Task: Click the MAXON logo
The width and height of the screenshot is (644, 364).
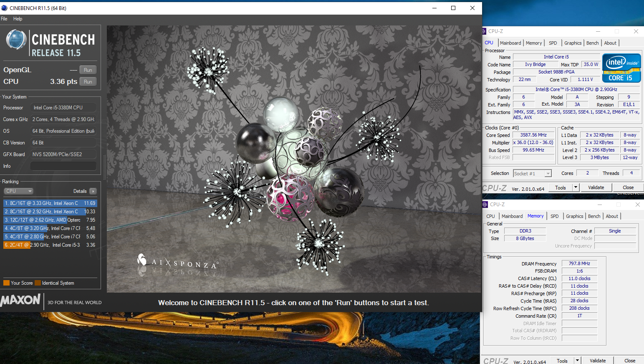Action: click(20, 300)
